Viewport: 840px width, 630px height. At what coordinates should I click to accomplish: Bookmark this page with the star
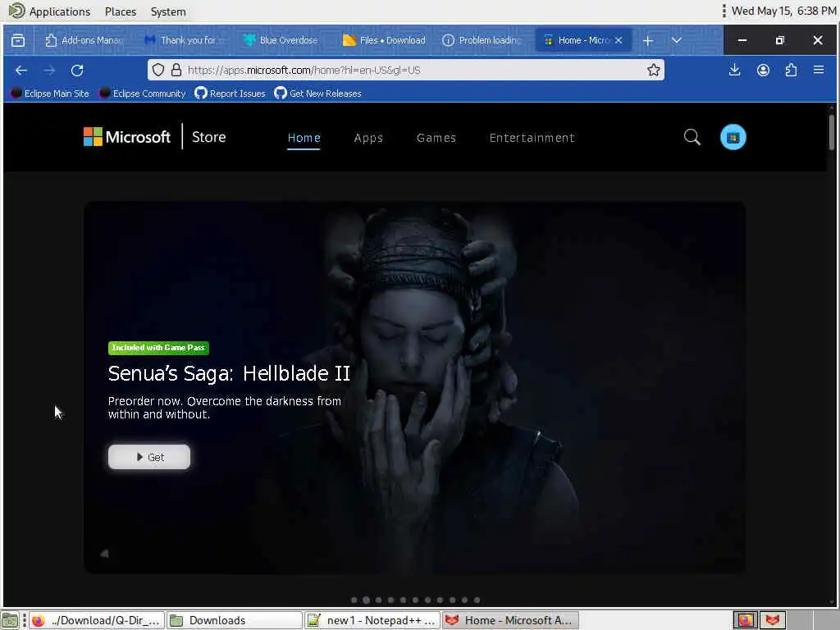[x=654, y=71]
